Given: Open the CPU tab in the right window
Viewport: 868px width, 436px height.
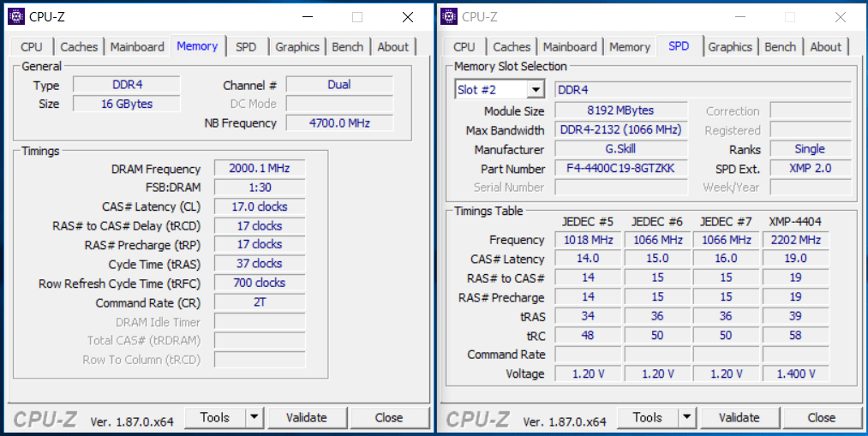Looking at the screenshot, I should tap(464, 47).
